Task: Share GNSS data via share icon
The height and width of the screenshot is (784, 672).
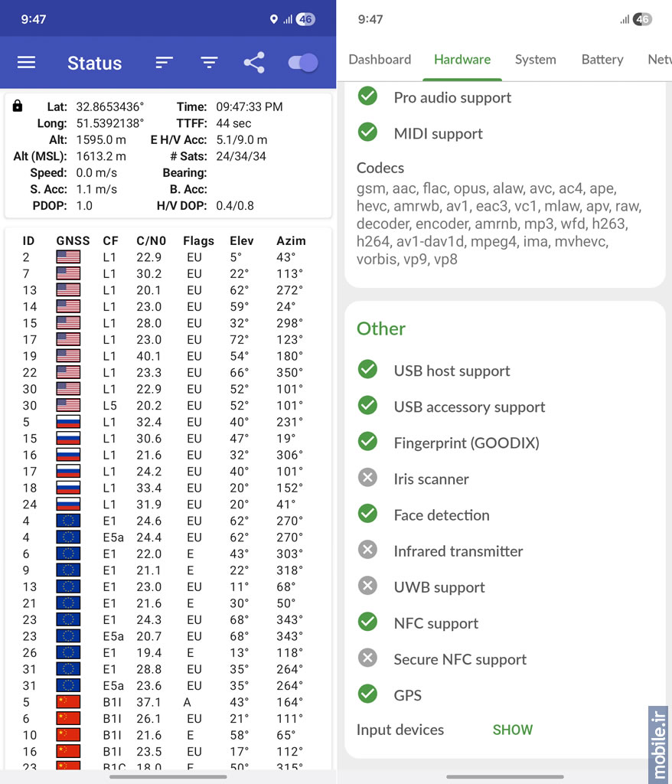Action: (x=254, y=63)
